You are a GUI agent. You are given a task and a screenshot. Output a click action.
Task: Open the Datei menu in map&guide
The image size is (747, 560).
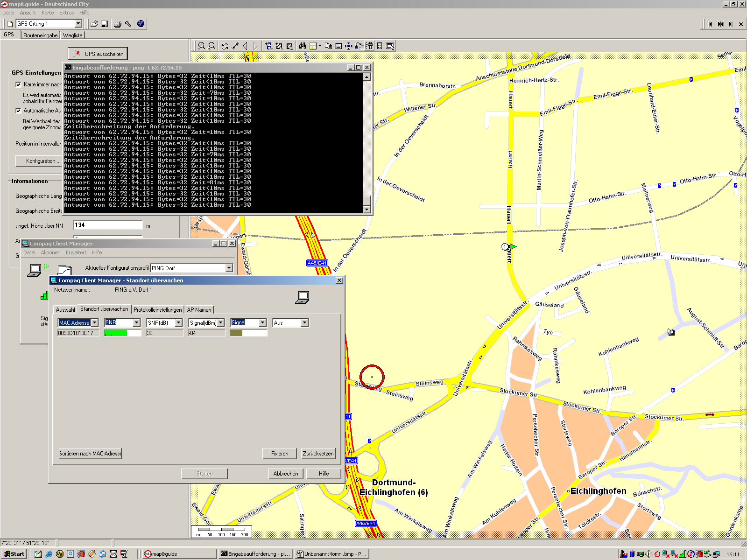coord(8,13)
